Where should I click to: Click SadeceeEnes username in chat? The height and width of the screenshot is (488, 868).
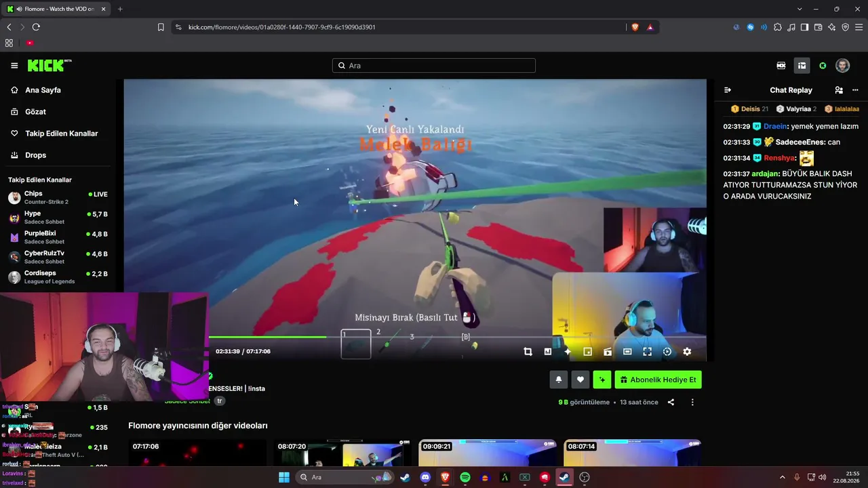(x=799, y=142)
